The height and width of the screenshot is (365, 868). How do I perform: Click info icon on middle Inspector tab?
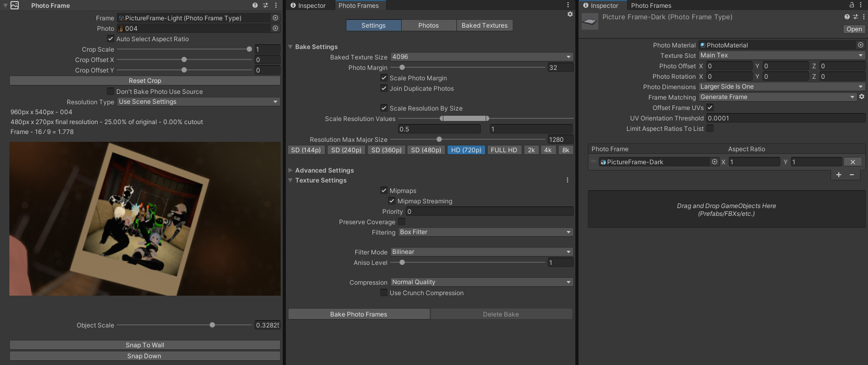[x=293, y=5]
